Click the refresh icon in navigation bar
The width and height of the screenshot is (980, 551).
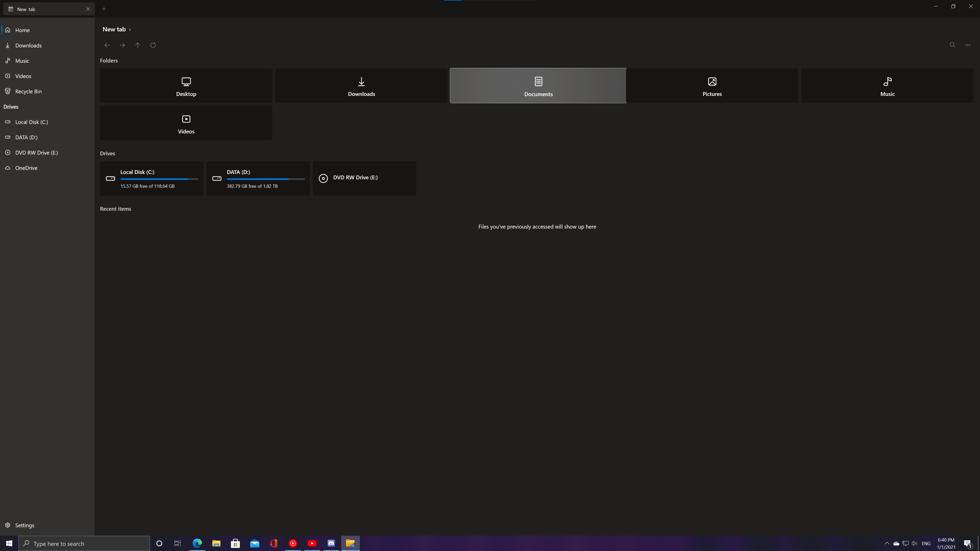coord(153,45)
